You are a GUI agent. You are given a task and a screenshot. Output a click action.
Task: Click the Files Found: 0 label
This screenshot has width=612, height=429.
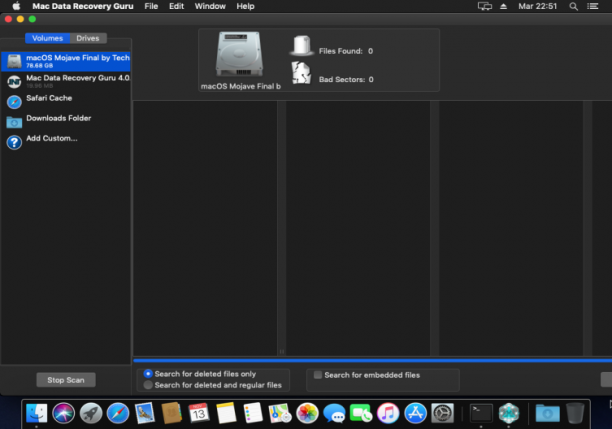tap(346, 51)
